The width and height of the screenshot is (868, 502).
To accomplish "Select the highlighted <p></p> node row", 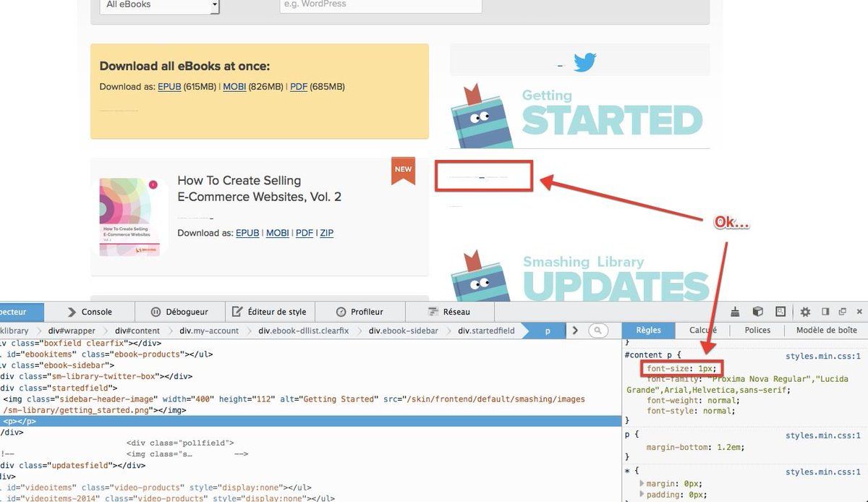I will [310, 421].
